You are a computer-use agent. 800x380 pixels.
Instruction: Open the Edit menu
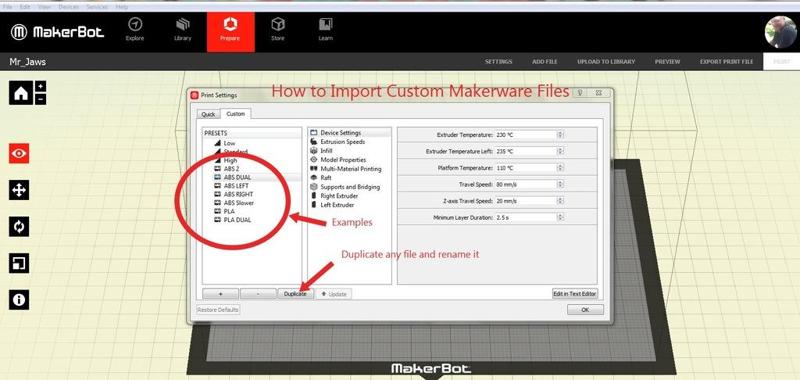[x=24, y=7]
